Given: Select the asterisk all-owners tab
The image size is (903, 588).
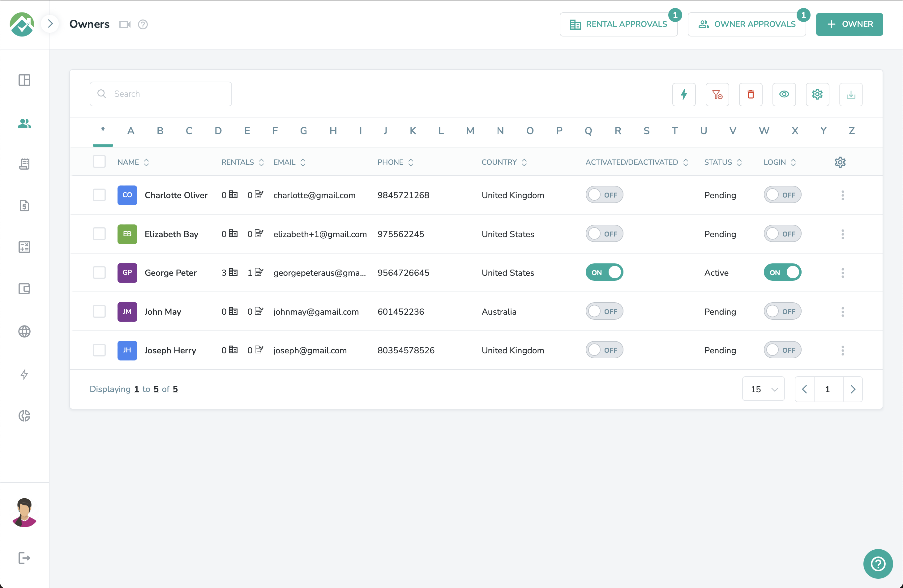Looking at the screenshot, I should (x=103, y=130).
